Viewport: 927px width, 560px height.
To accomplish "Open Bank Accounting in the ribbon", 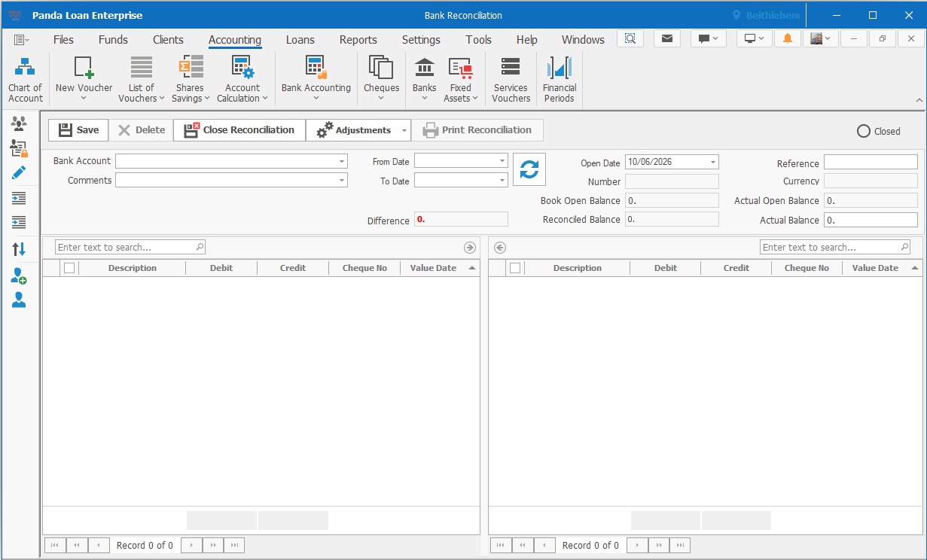I will pyautogui.click(x=316, y=80).
